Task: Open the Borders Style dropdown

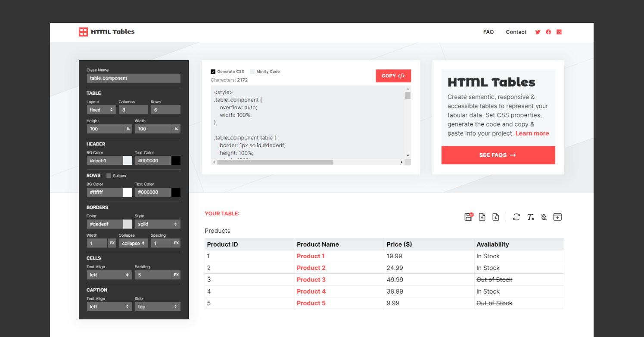Action: pyautogui.click(x=158, y=224)
